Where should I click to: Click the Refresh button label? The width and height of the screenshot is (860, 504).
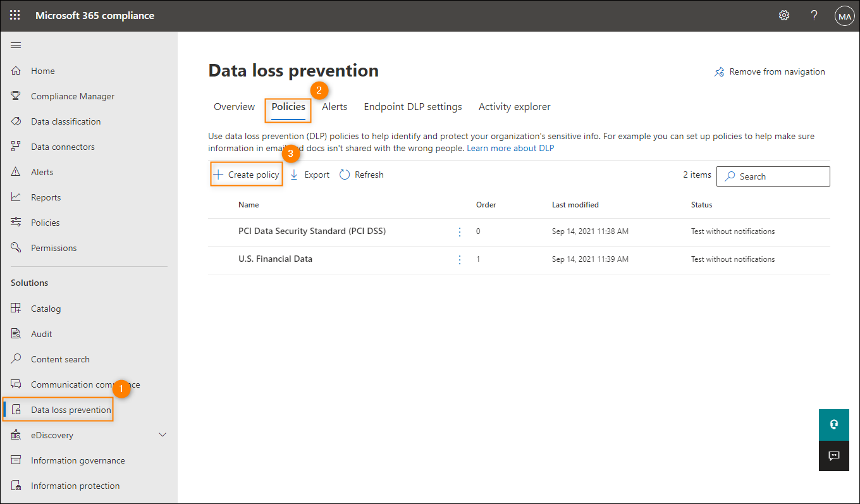pos(369,175)
